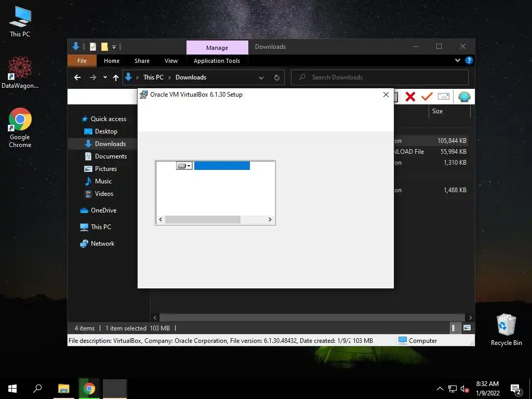Sort files by the Size column header

point(449,111)
